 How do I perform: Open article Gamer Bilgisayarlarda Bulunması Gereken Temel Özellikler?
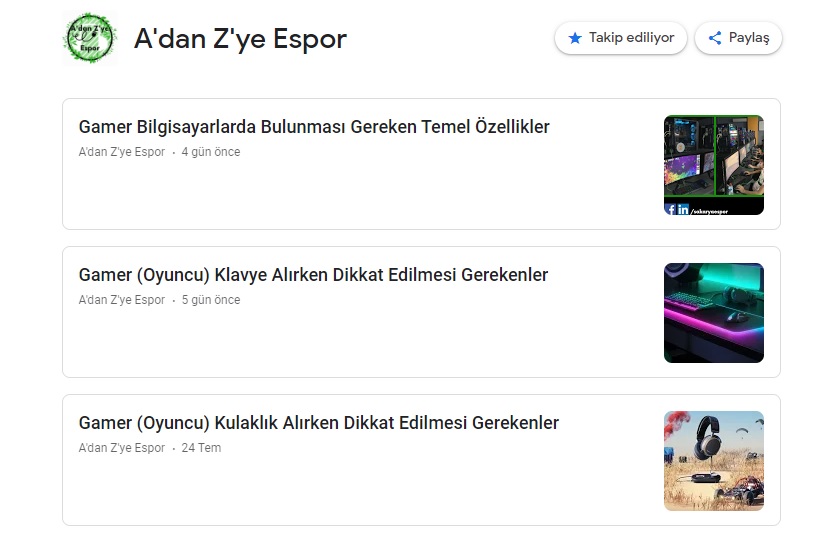click(x=314, y=127)
